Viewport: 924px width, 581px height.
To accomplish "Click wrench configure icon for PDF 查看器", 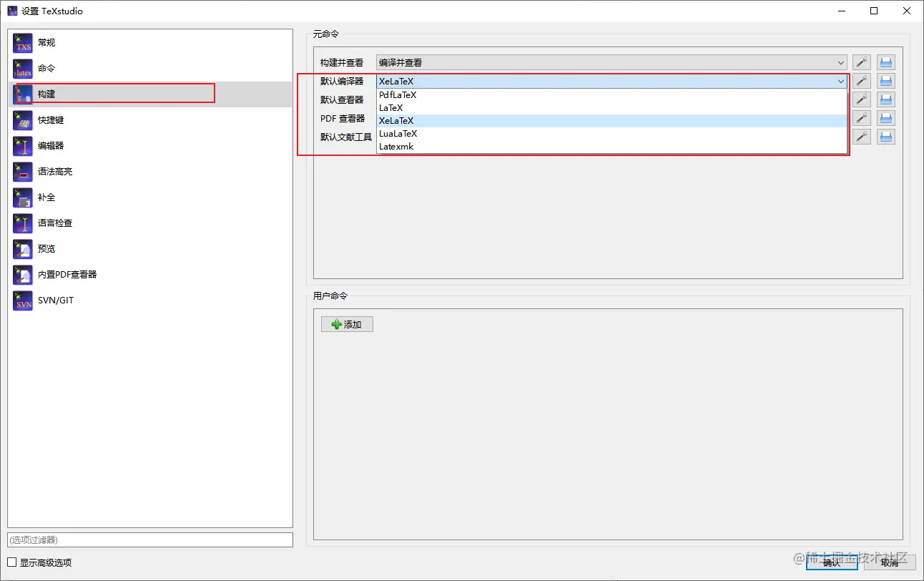I will tap(862, 119).
